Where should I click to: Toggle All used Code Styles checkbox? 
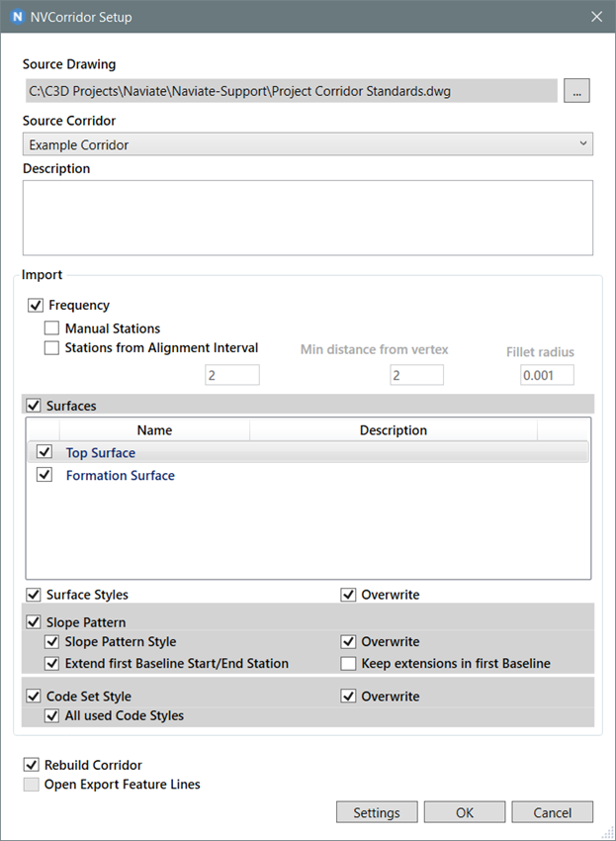click(52, 715)
